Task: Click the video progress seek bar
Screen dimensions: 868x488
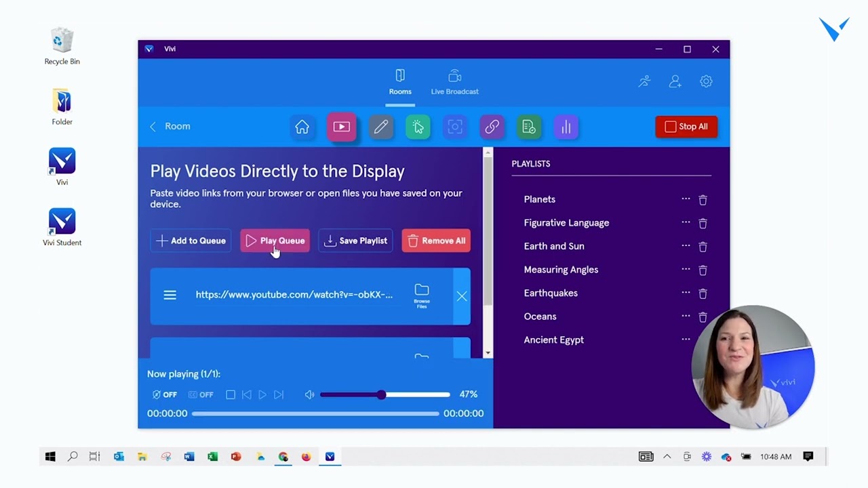Action: pos(315,413)
